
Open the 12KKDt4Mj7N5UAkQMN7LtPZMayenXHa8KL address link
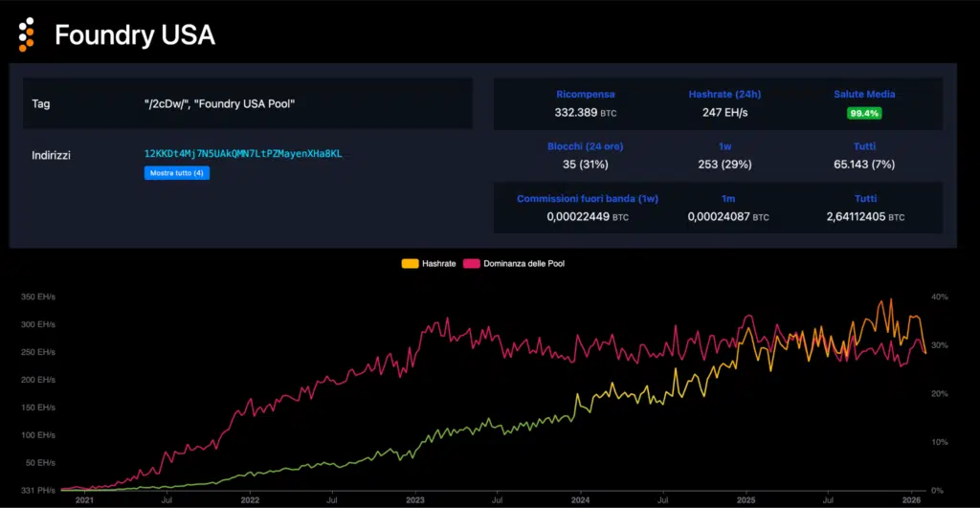pyautogui.click(x=243, y=153)
